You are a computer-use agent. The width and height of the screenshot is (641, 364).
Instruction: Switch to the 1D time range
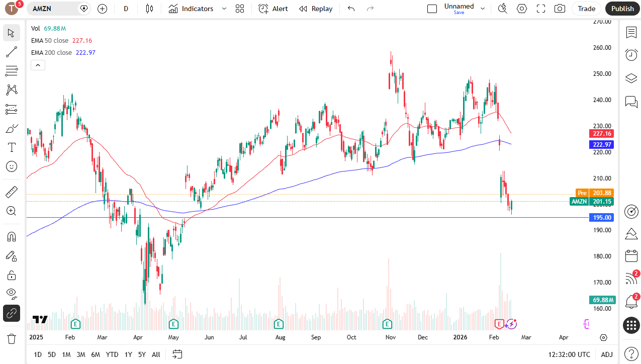point(38,354)
